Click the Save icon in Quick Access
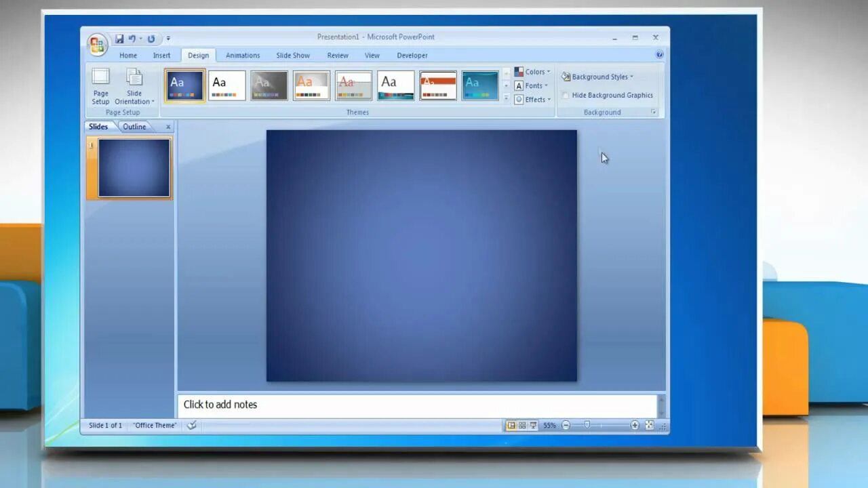The image size is (868, 488). pos(119,39)
